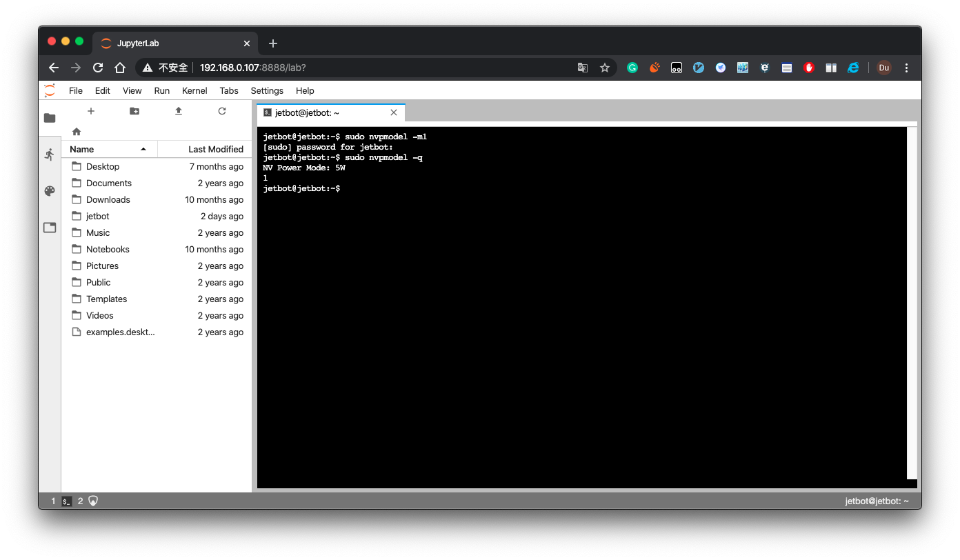The width and height of the screenshot is (960, 560).
Task: Open the Commands palette sidebar icon
Action: pos(50,191)
